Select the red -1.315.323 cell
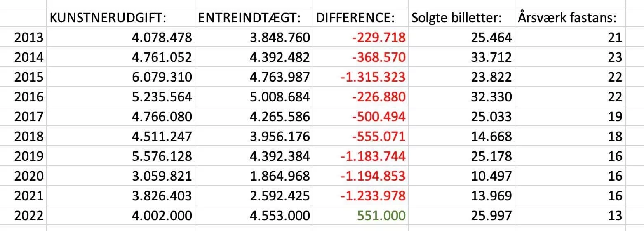This screenshot has width=644, height=231. 372,77
